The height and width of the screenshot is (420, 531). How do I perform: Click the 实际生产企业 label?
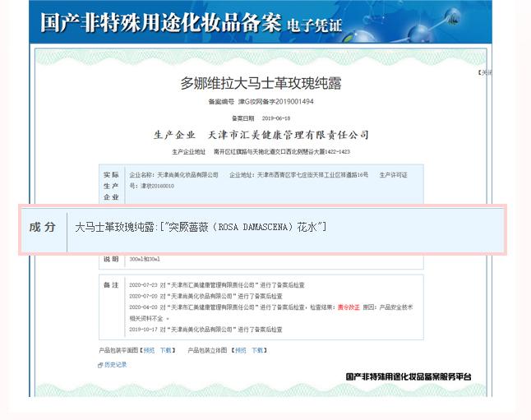111,186
